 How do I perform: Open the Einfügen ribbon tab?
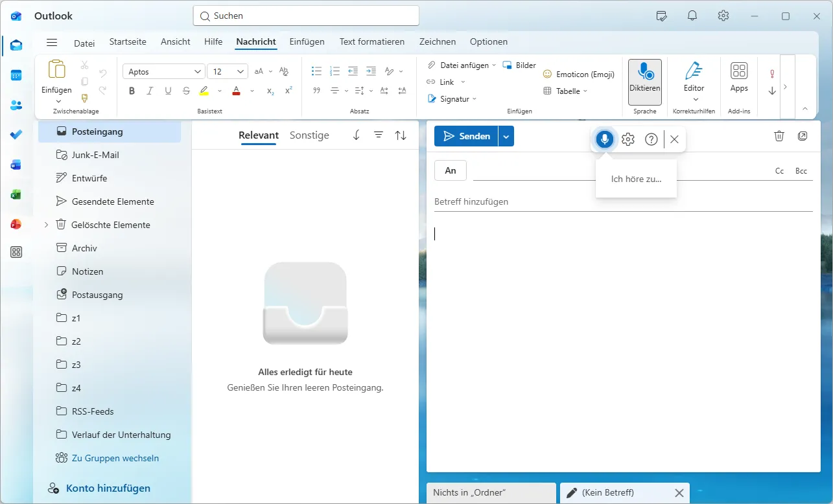click(307, 41)
